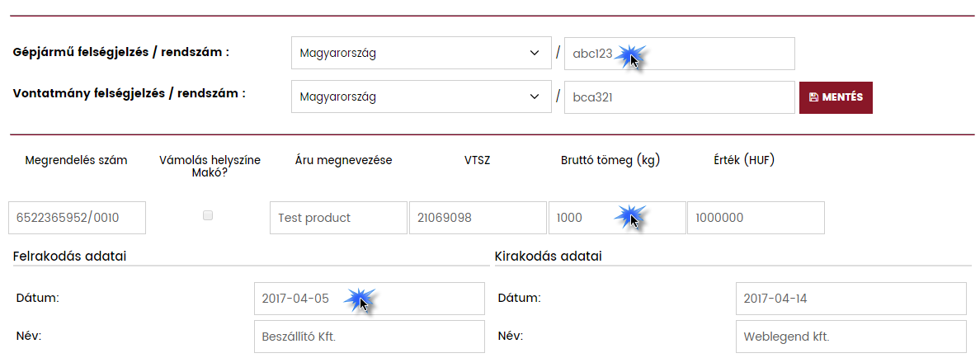This screenshot has height=358, width=980.
Task: Select the Test product name field
Action: 327,218
